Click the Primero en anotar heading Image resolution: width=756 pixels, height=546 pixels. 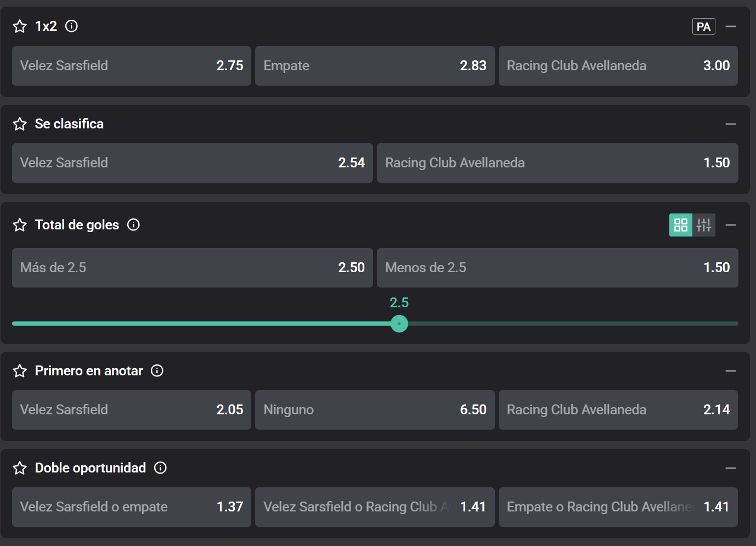pyautogui.click(x=89, y=371)
